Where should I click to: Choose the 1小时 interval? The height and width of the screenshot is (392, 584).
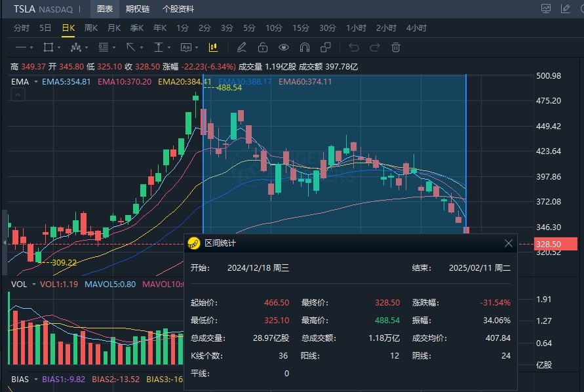point(356,28)
